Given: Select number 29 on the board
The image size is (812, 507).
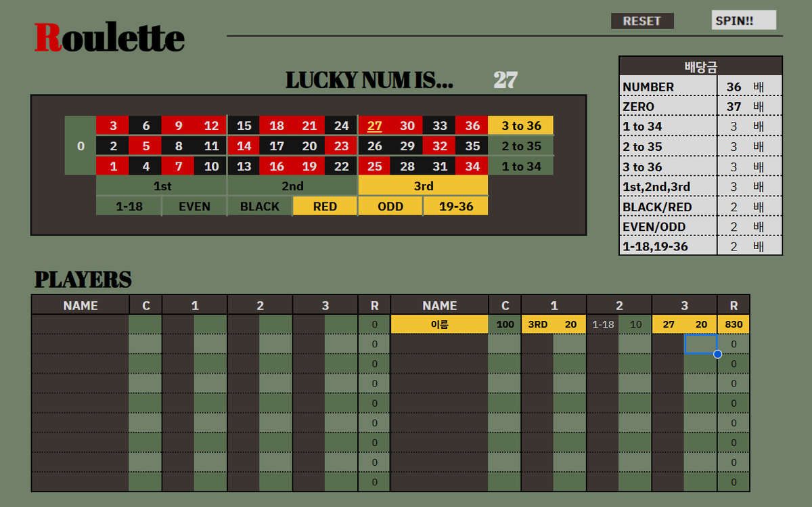Looking at the screenshot, I should pos(407,146).
